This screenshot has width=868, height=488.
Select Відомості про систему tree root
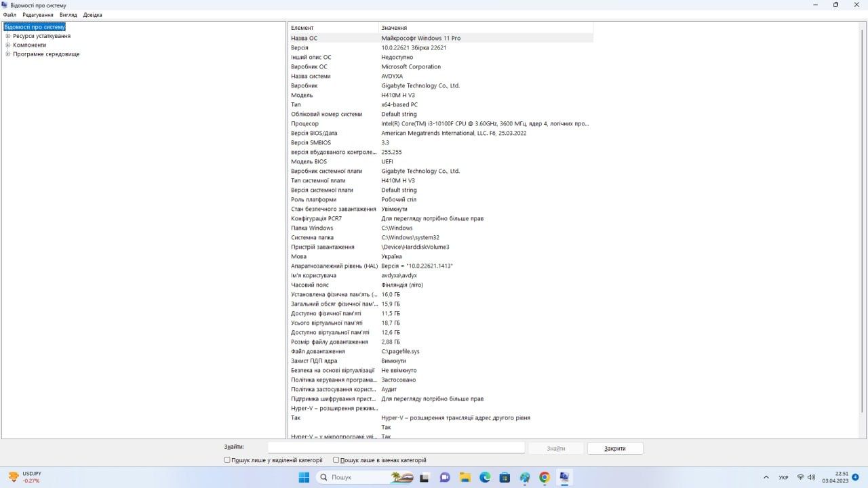[35, 27]
